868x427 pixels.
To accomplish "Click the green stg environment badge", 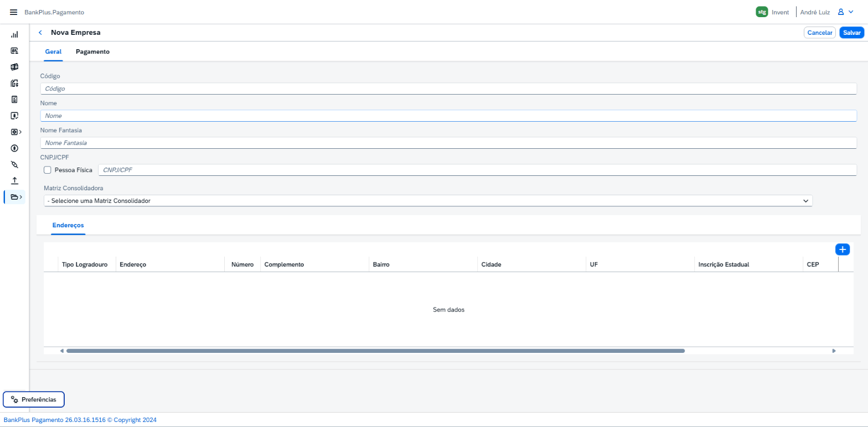I will tap(762, 12).
